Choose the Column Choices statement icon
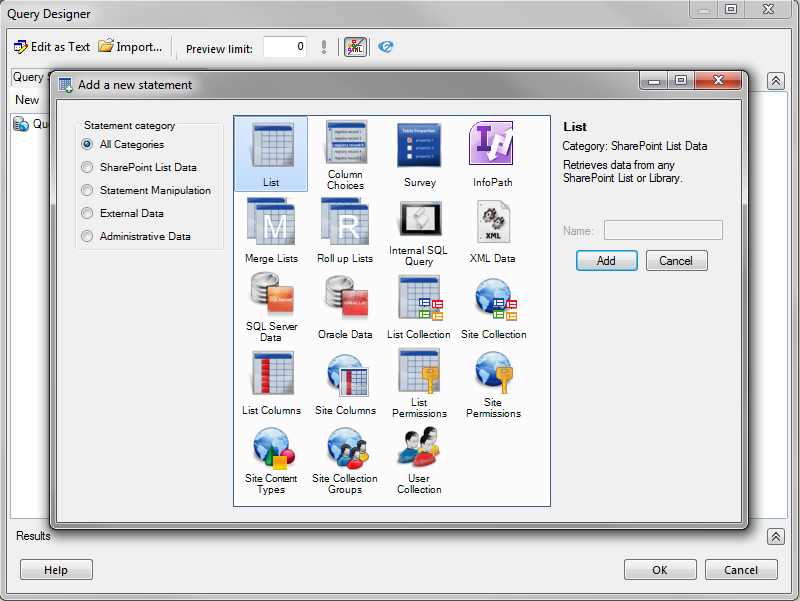Screen dimensions: 800x601 (345, 147)
